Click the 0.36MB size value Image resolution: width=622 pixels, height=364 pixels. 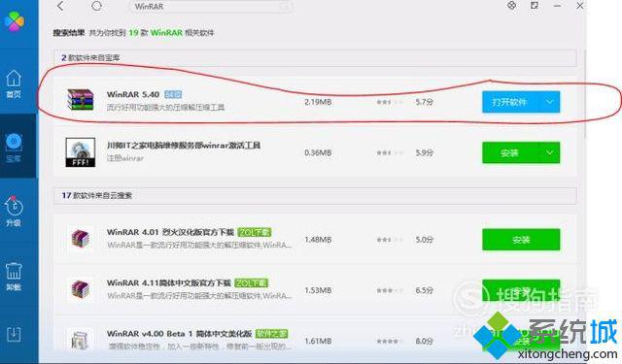[x=318, y=153]
